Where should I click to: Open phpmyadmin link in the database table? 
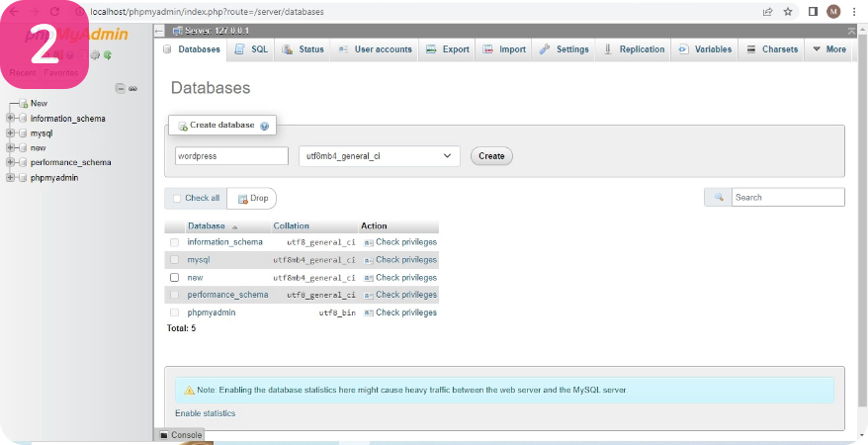(x=212, y=312)
